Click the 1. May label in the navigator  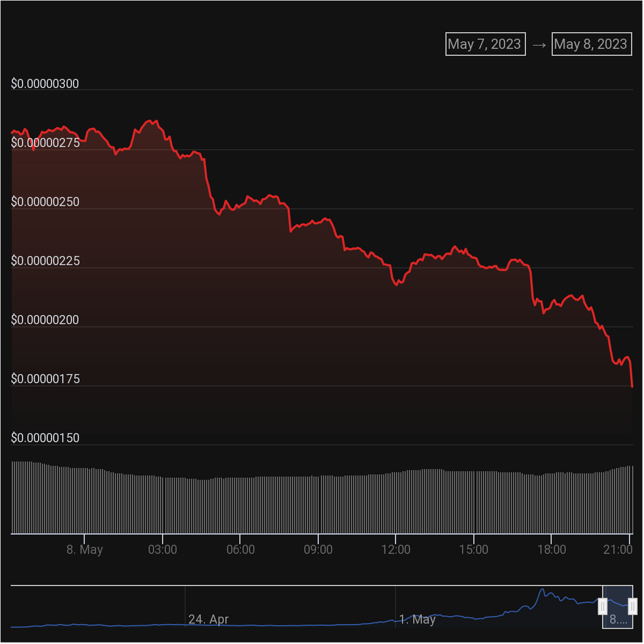[x=418, y=619]
